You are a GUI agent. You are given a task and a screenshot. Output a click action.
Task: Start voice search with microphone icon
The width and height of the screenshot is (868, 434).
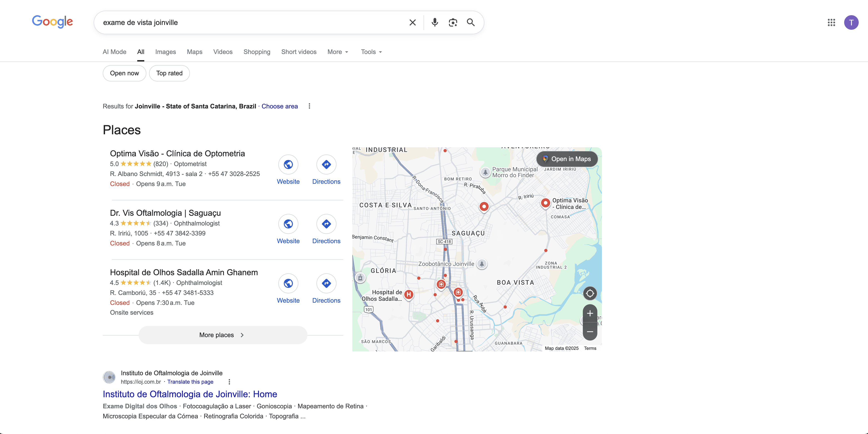[435, 23]
